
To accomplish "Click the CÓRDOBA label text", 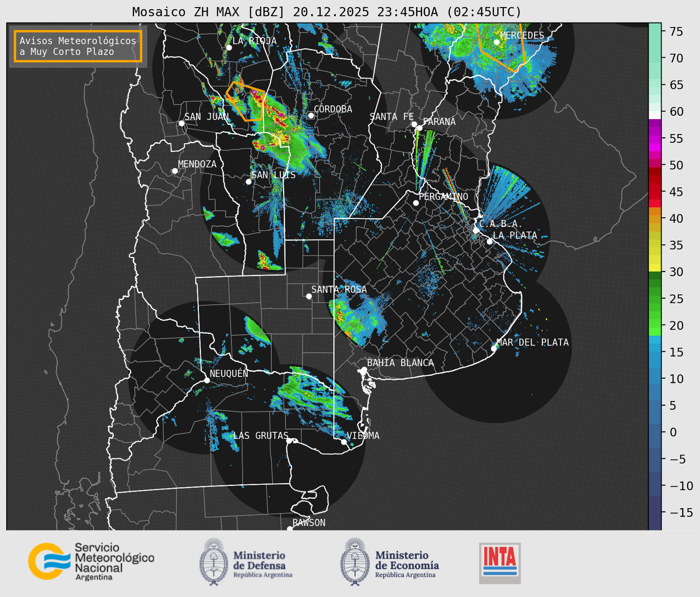I will 333,109.
